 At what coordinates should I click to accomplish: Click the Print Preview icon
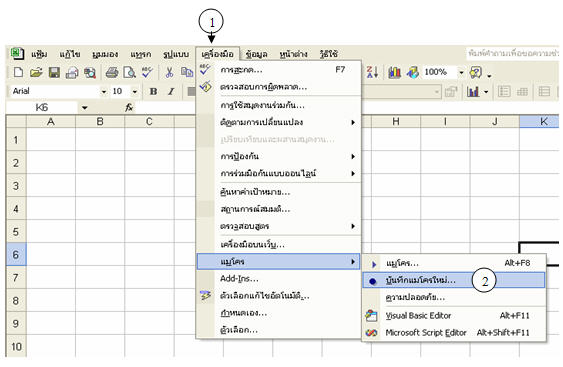pyautogui.click(x=129, y=73)
